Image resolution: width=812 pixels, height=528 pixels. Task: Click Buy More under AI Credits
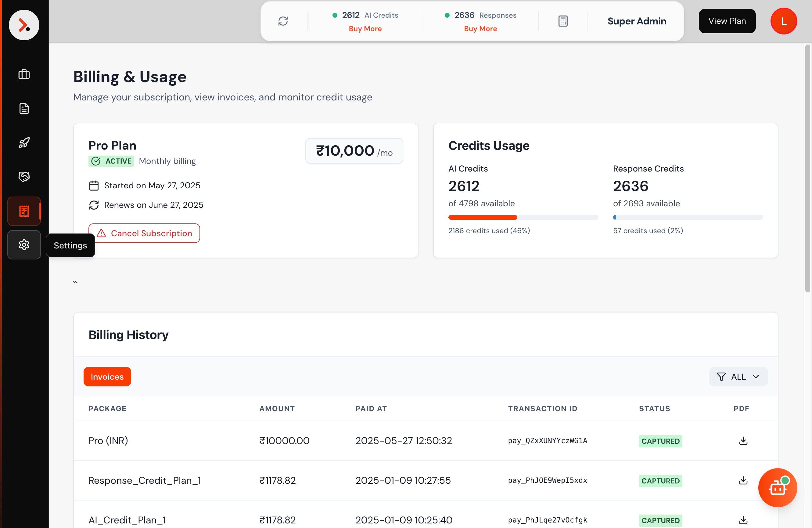[x=365, y=29]
